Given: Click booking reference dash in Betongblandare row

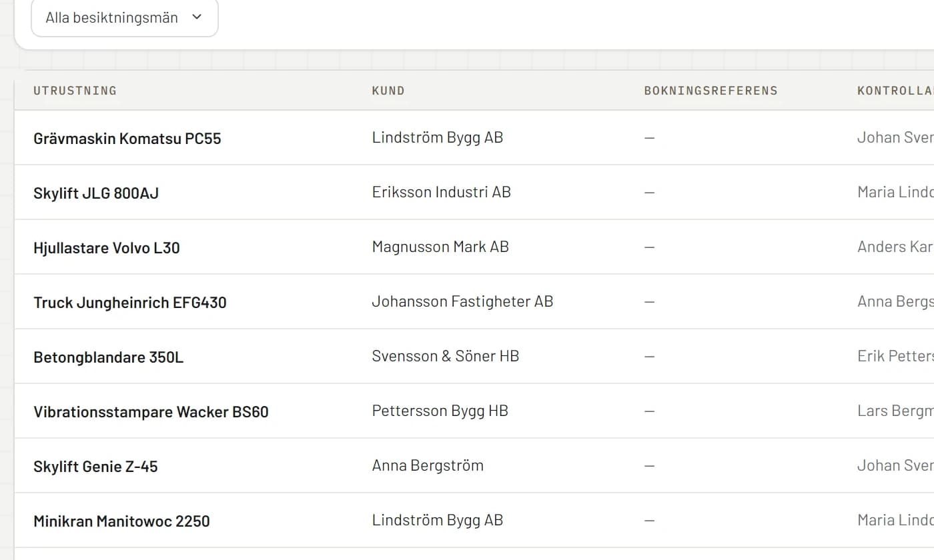Looking at the screenshot, I should click(649, 356).
